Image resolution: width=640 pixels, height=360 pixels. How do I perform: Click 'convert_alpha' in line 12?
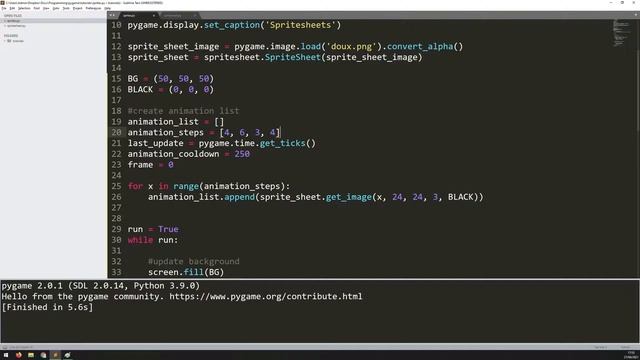point(420,47)
